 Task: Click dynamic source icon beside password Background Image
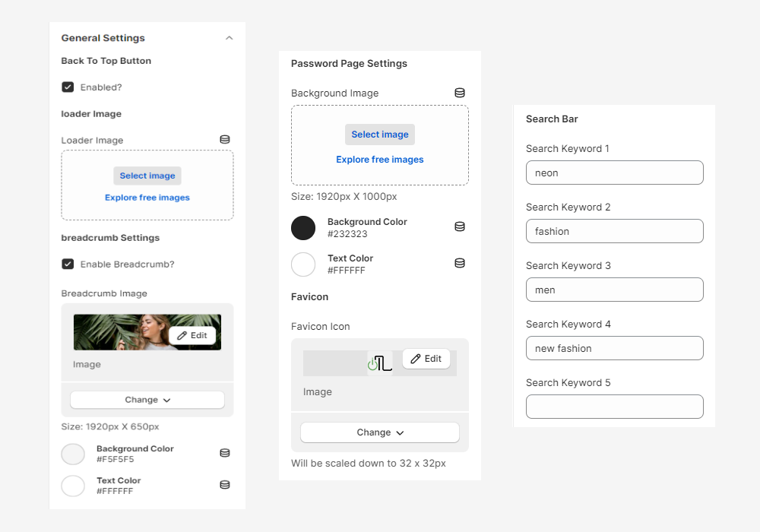[460, 93]
